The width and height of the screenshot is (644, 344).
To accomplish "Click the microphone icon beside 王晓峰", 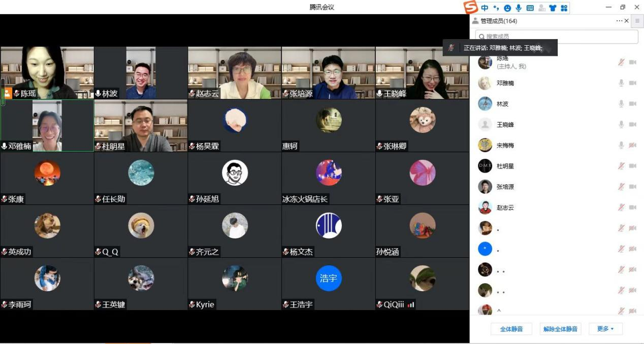I will (621, 125).
